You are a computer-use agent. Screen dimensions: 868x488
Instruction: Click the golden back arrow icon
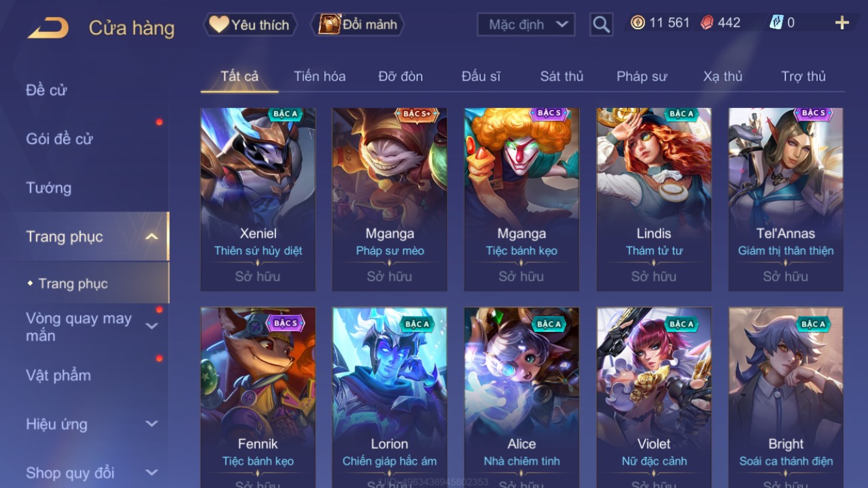[x=48, y=28]
